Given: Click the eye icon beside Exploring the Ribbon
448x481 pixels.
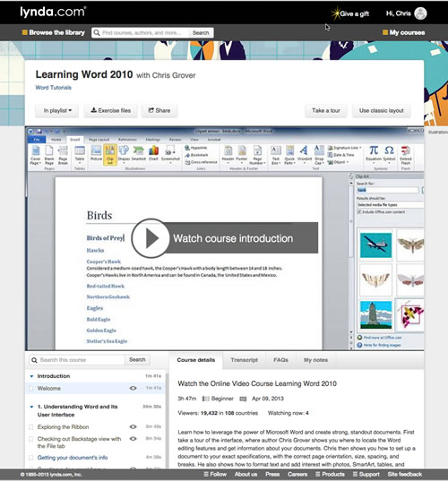Looking at the screenshot, I should 133,426.
